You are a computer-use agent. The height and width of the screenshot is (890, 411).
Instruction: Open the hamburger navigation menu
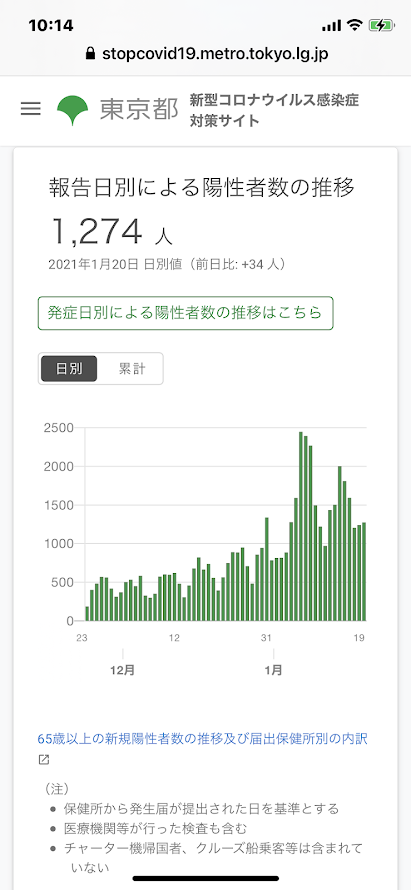(31, 109)
